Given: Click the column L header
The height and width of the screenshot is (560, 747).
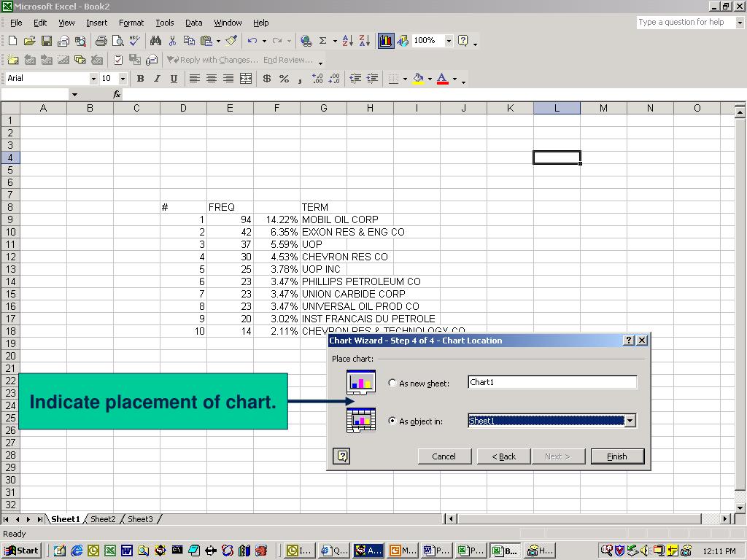Looking at the screenshot, I should pos(557,108).
